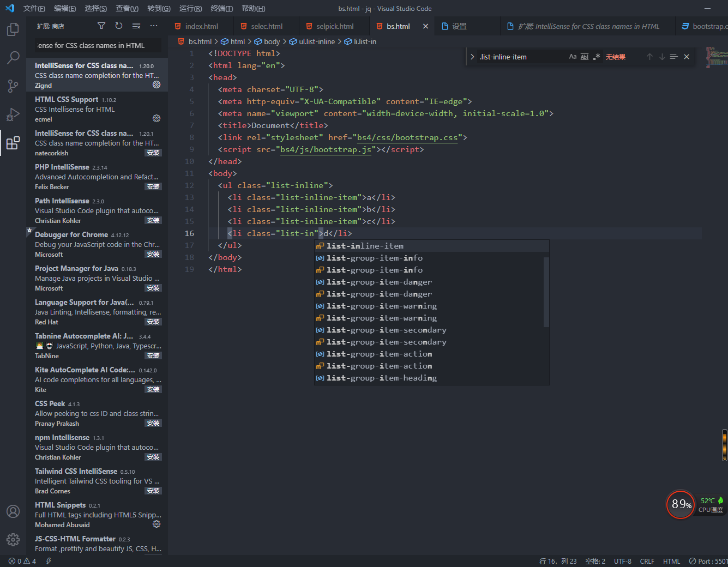Select the list-group-item-heading suggestion

click(432, 378)
